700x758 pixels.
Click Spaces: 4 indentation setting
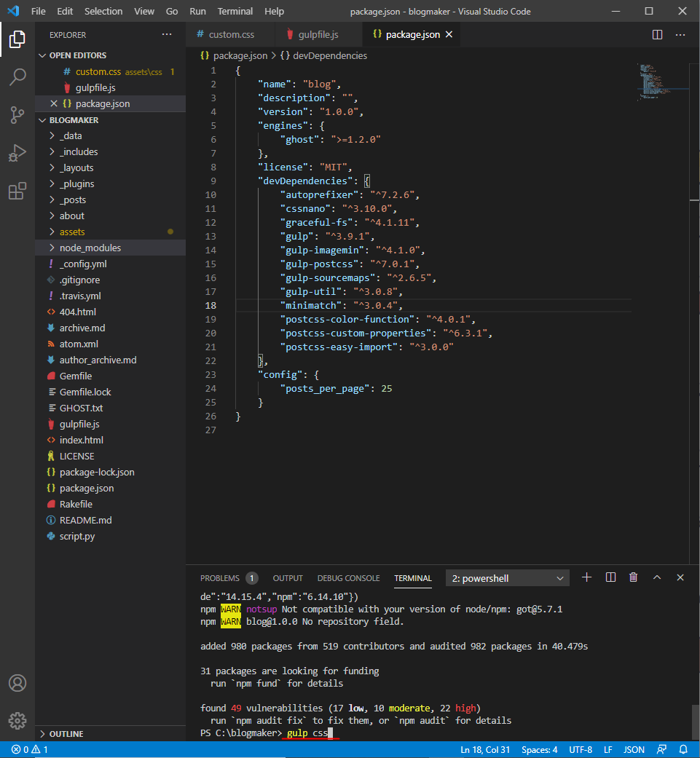pos(540,749)
